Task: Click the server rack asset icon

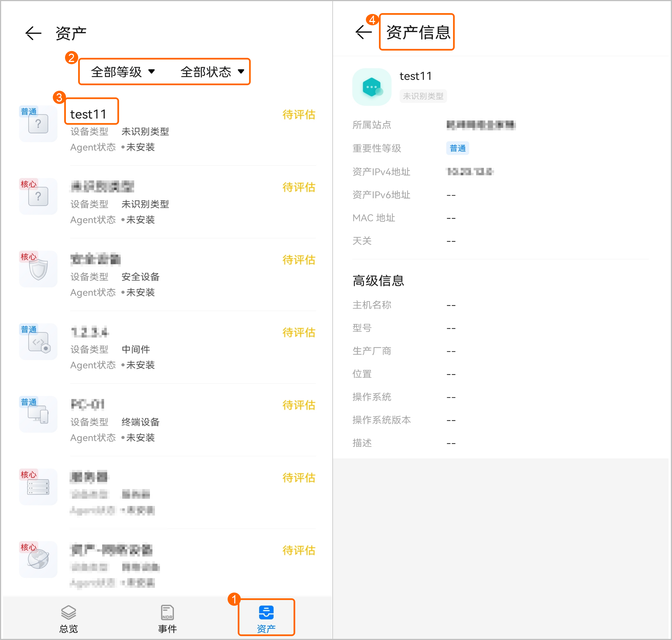Action: 38,487
